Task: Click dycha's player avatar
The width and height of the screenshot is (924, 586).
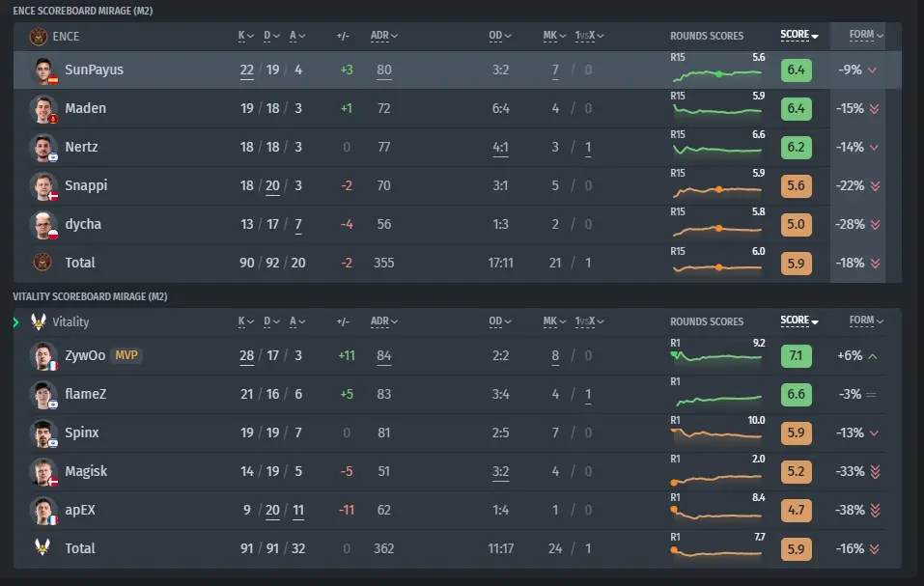Action: point(43,225)
